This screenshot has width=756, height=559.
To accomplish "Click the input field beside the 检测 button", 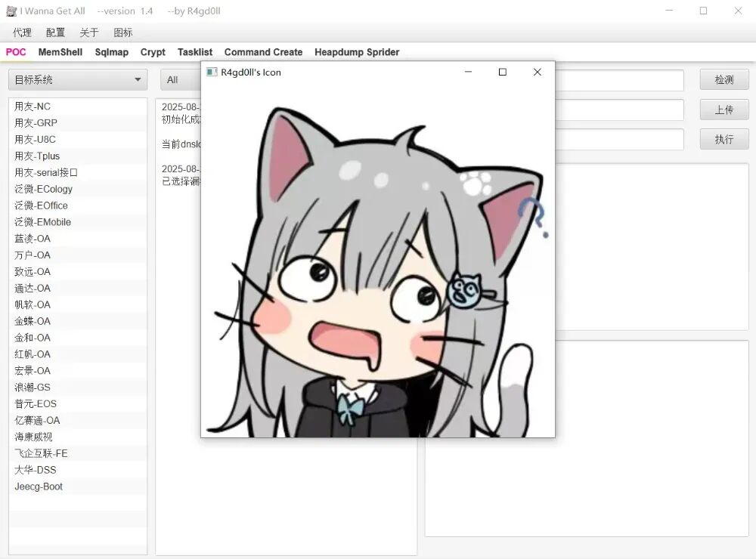I will 618,80.
